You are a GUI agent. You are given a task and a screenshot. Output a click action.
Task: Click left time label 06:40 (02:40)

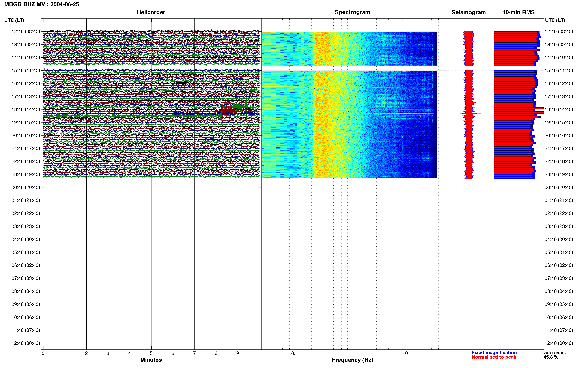pos(26,265)
